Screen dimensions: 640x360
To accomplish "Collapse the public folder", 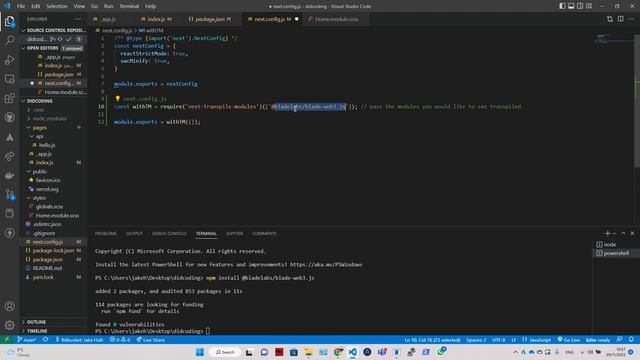I will 40,172.
